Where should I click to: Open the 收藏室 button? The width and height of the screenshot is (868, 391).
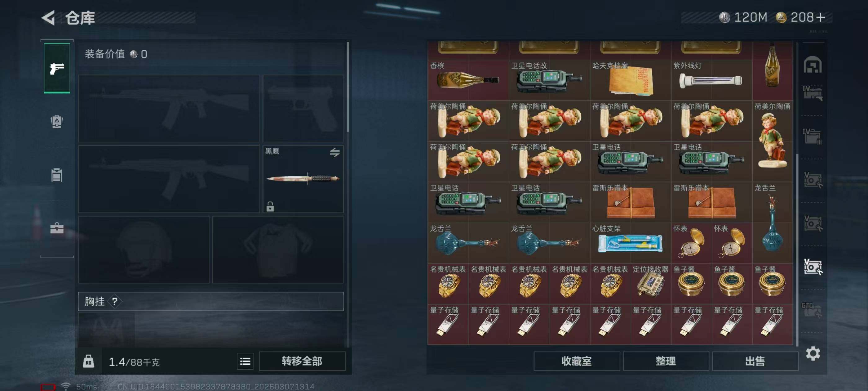pos(577,361)
